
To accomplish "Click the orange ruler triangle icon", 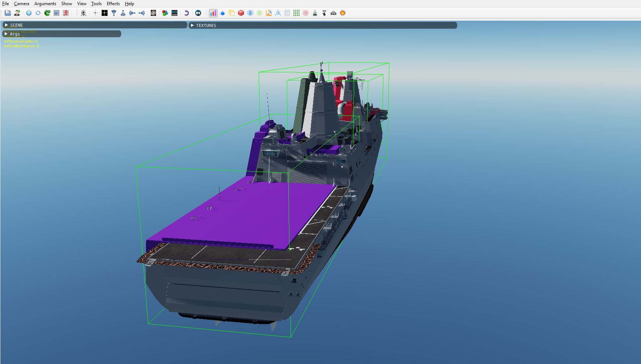I will tap(269, 13).
